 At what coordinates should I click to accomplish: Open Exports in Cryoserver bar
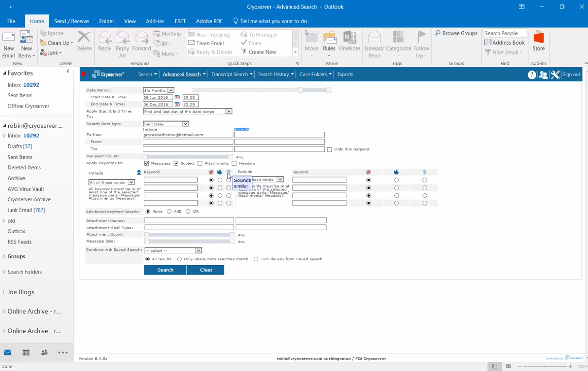click(x=345, y=75)
